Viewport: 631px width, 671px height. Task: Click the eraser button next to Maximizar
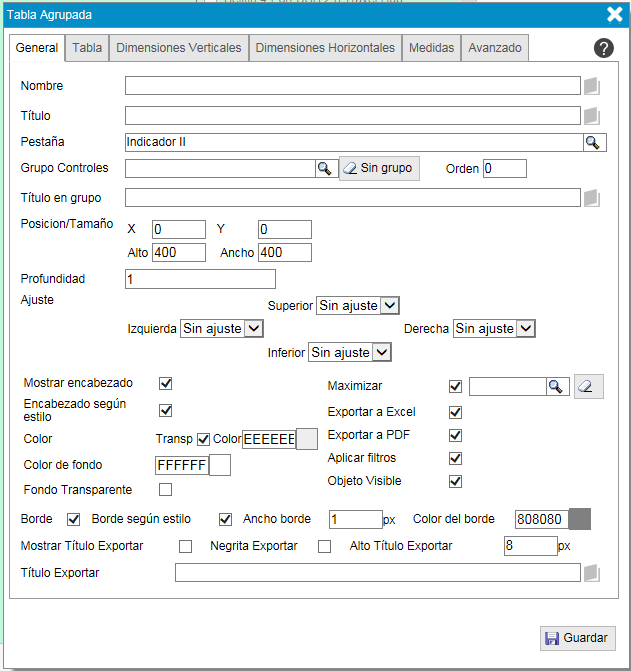589,387
